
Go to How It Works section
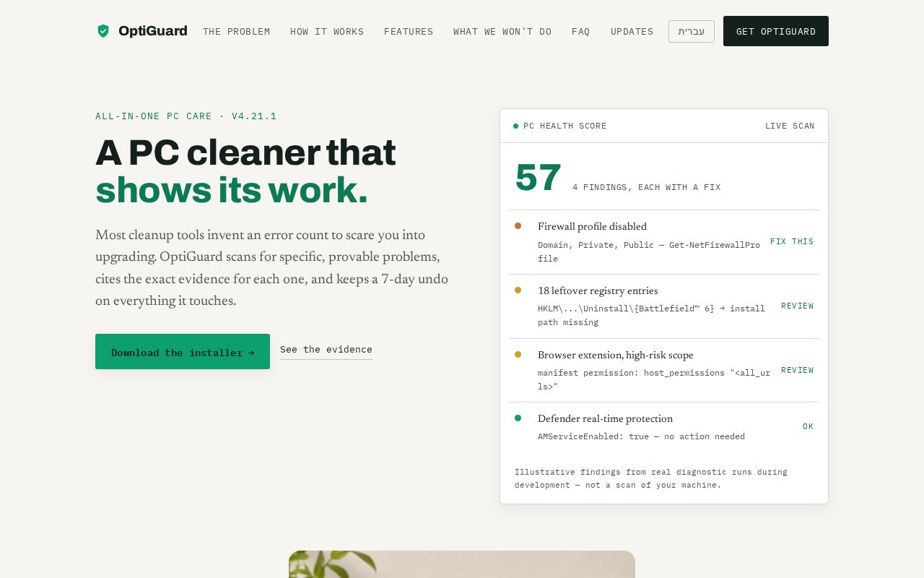tap(327, 32)
